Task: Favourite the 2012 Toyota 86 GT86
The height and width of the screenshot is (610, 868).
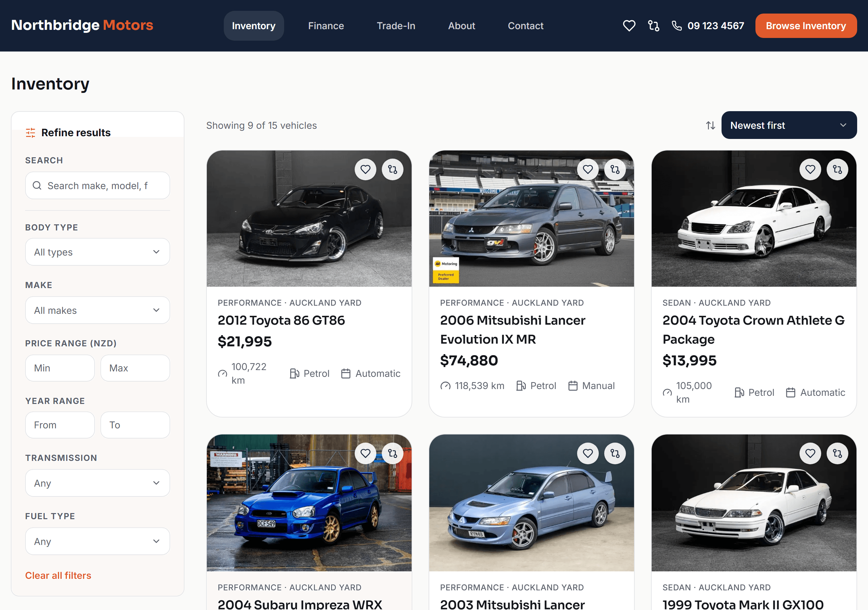Action: (x=365, y=169)
